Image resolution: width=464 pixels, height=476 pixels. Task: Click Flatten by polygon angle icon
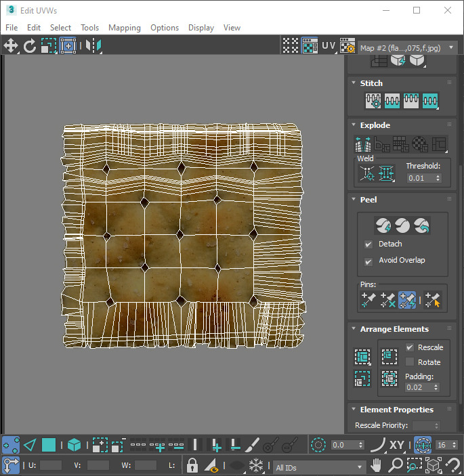coord(382,144)
